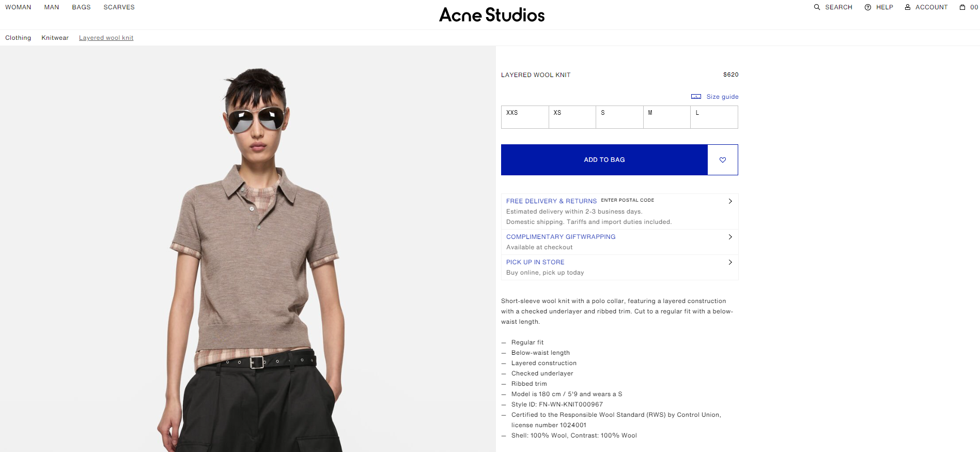
Task: Click Enter Postal Code field
Action: tap(627, 200)
